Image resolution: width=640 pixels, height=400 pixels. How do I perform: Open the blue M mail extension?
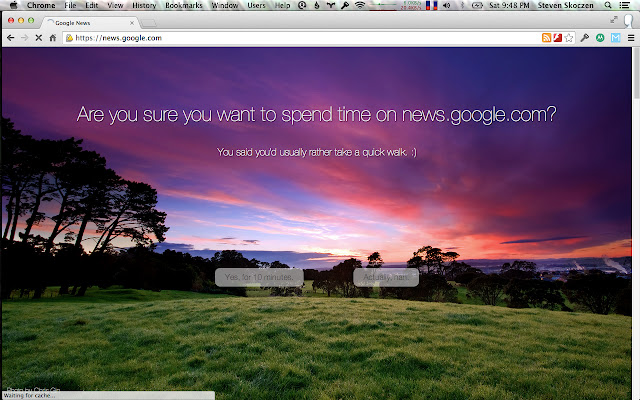(x=615, y=38)
